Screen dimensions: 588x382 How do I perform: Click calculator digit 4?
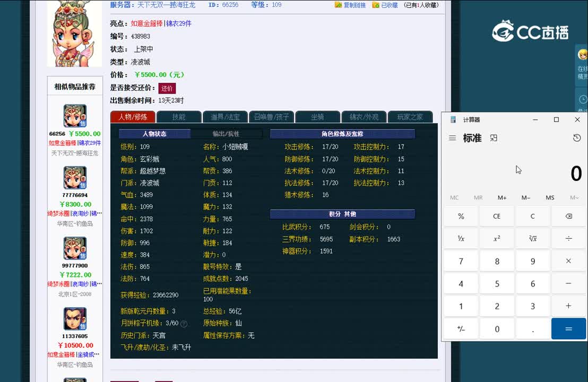pyautogui.click(x=461, y=283)
